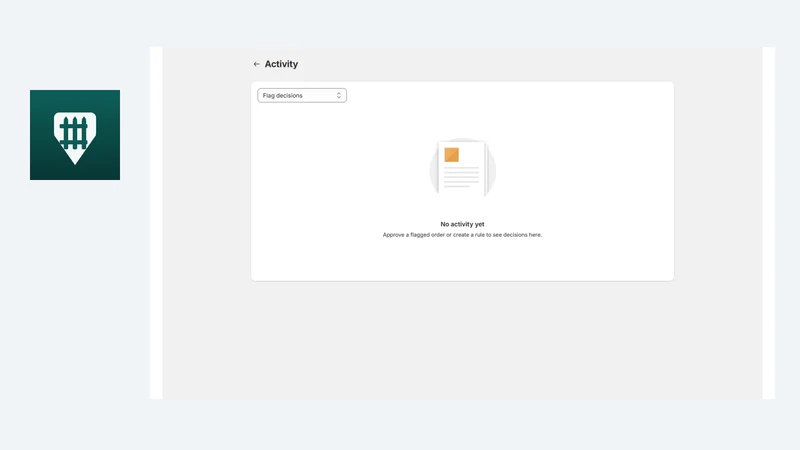The height and width of the screenshot is (450, 800).
Task: Click the empty-state document illustration
Action: point(462,168)
